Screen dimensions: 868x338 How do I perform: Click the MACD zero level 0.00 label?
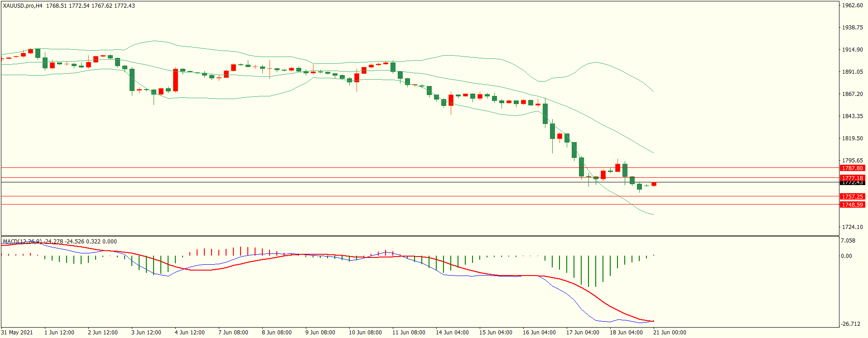click(846, 256)
